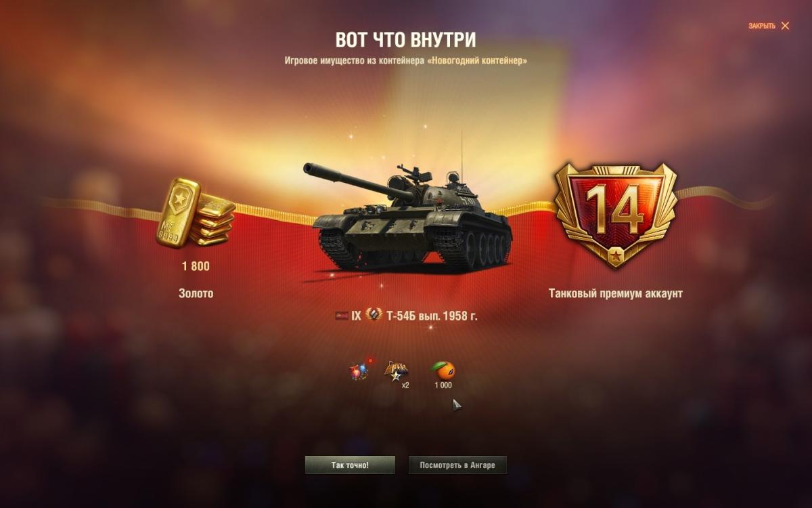The height and width of the screenshot is (508, 812).
Task: Click the 1 800 gold amount label
Action: [x=196, y=266]
